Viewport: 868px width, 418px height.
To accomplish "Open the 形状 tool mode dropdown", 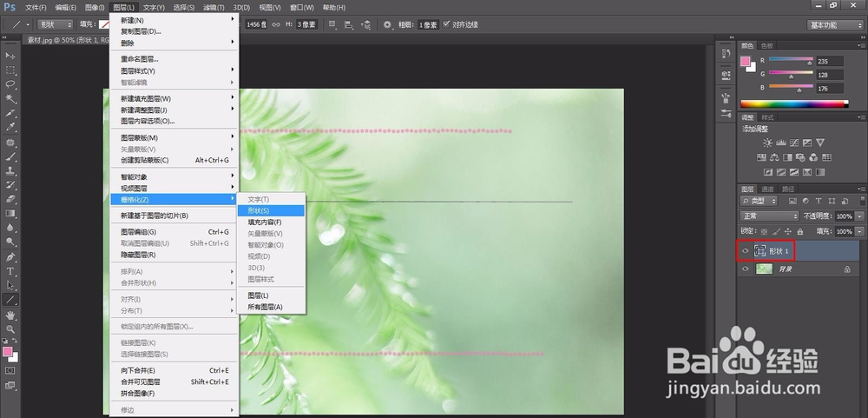I will (x=55, y=24).
